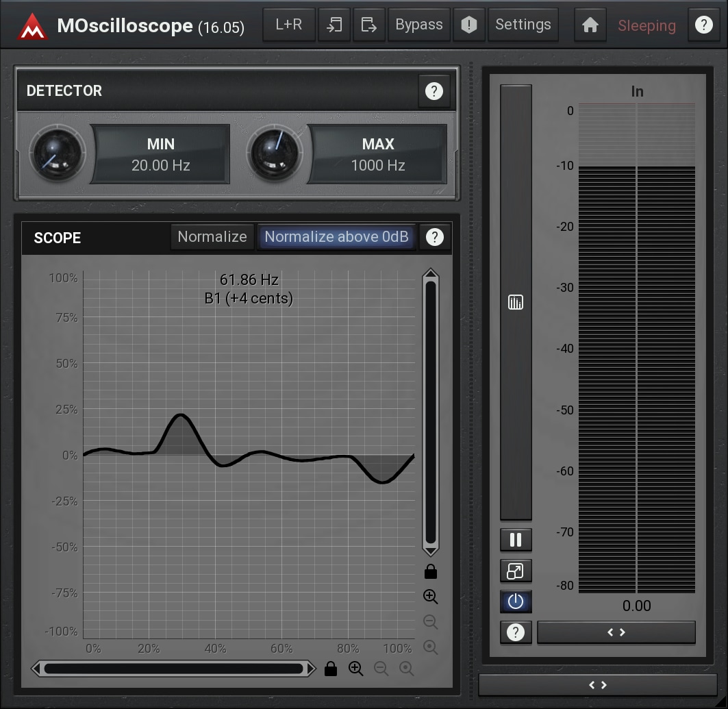Click the vertical scope scrollbar thumb
This screenshot has width=728, height=709.
[x=430, y=412]
